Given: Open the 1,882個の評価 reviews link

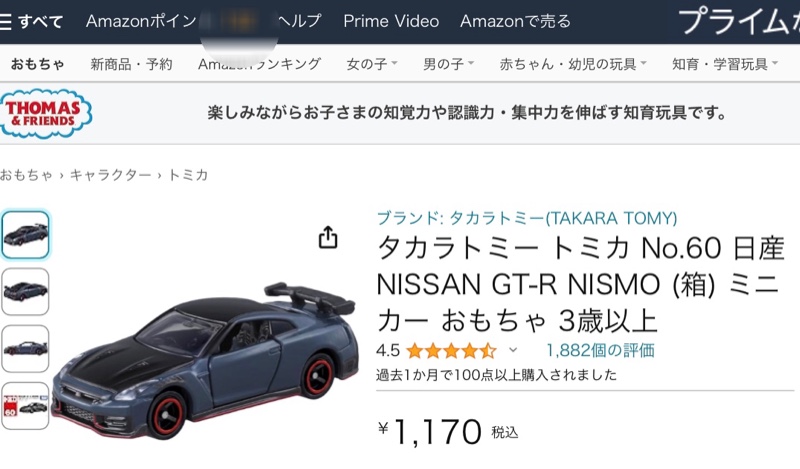Looking at the screenshot, I should pyautogui.click(x=600, y=351).
